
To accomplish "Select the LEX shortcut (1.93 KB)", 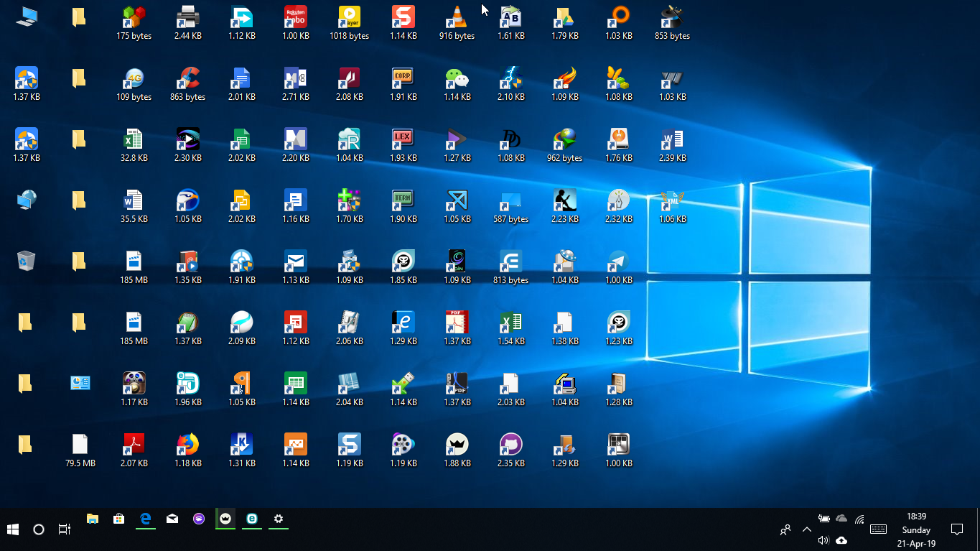I will tap(403, 139).
